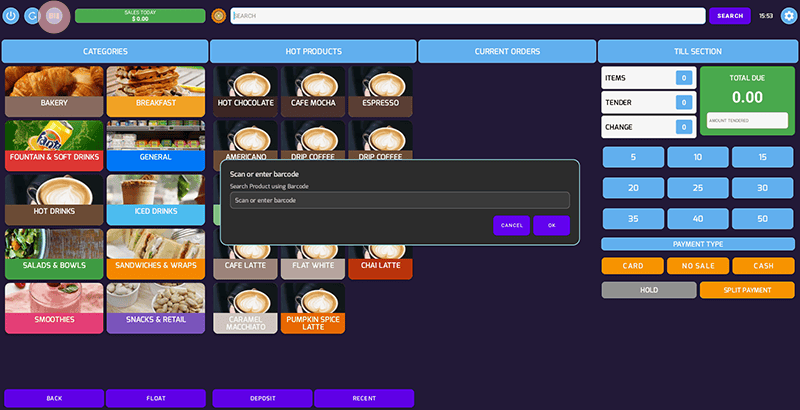Select the 5 quick amount
This screenshot has width=800, height=410.
coord(633,157)
